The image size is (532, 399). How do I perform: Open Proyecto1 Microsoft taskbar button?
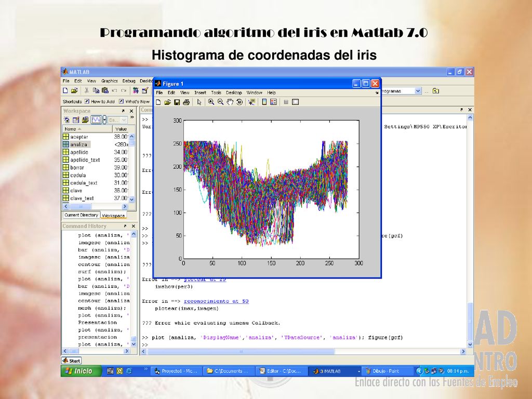[x=177, y=371]
